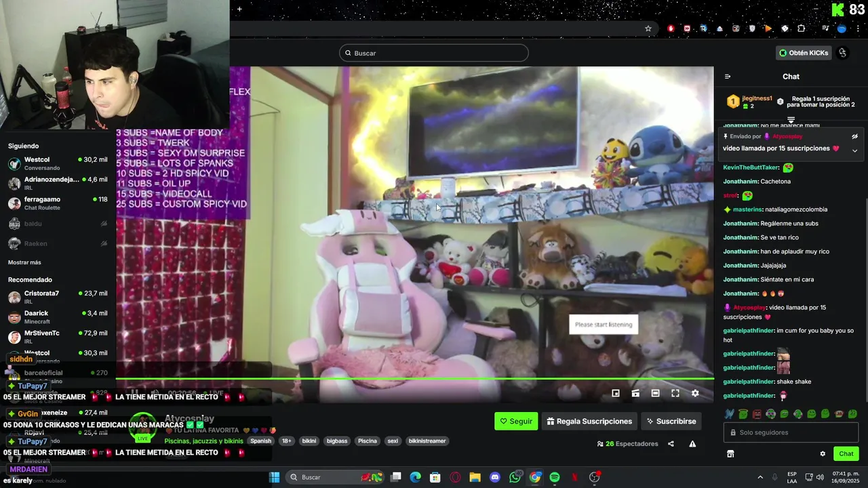This screenshot has width=868, height=488.
Task: Click masterins username in chat
Action: [x=748, y=209]
